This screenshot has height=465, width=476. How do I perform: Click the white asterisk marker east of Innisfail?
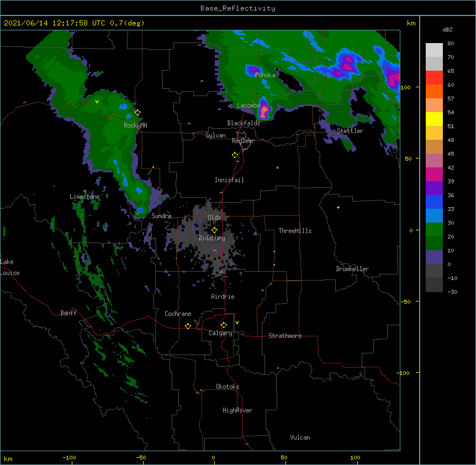point(277,168)
